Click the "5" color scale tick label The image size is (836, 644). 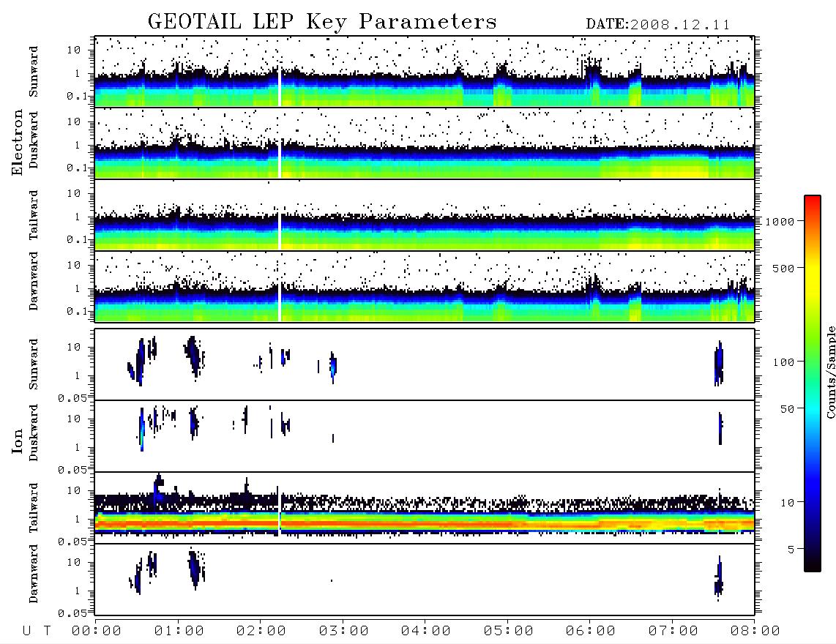point(791,549)
